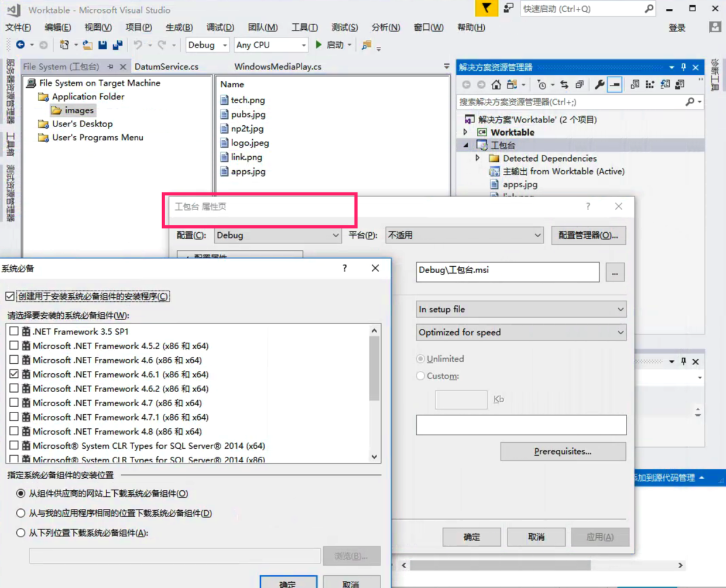Pin the File System document tab
This screenshot has width=726, height=588.
point(111,67)
